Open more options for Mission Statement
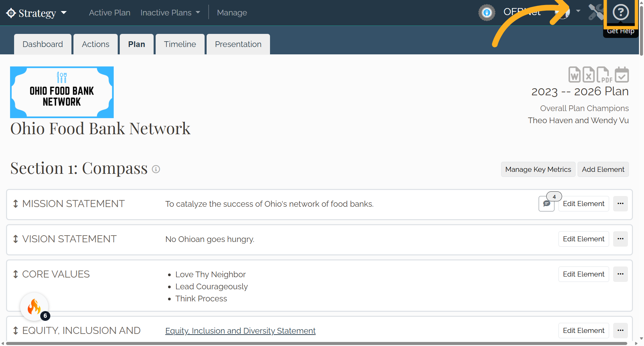 tap(621, 204)
